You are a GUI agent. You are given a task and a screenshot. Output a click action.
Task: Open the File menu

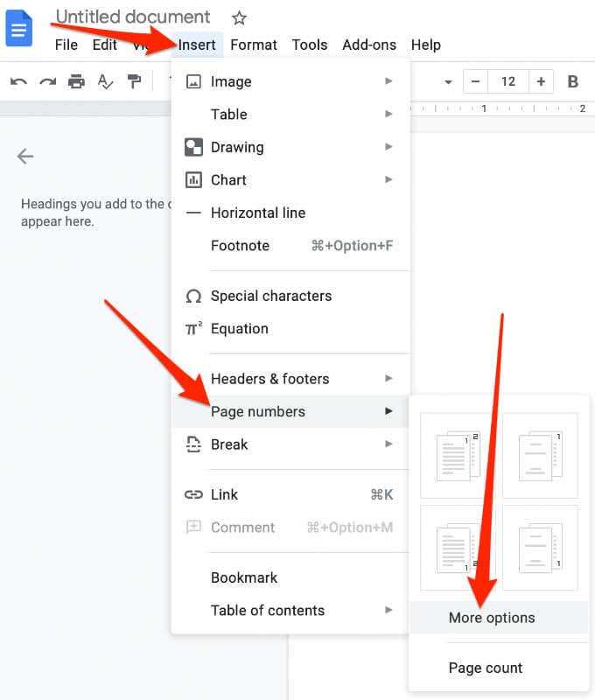click(x=66, y=45)
